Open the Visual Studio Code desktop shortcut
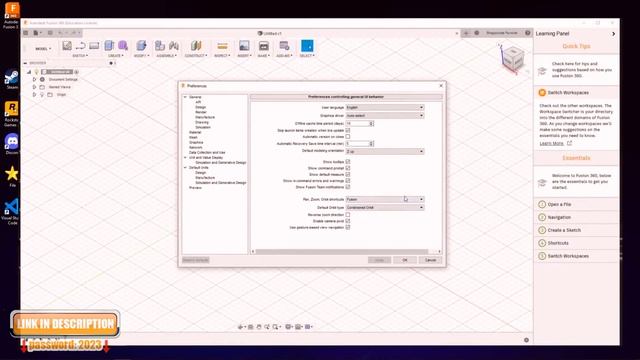The width and height of the screenshot is (640, 360). coord(11,211)
